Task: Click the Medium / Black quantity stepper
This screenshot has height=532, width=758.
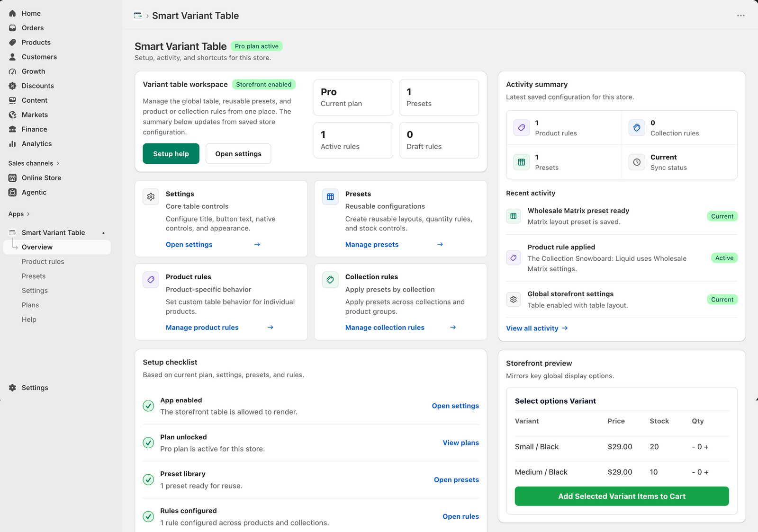Action: (x=700, y=472)
